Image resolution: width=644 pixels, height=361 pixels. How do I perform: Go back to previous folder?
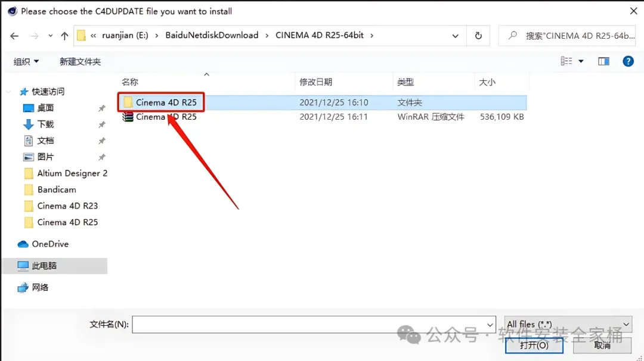click(14, 36)
